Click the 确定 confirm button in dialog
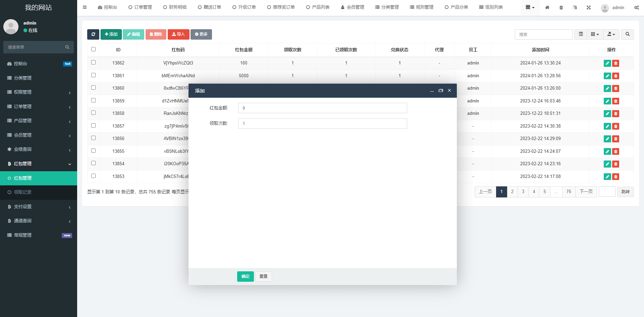This screenshot has width=644, height=317. 245,276
